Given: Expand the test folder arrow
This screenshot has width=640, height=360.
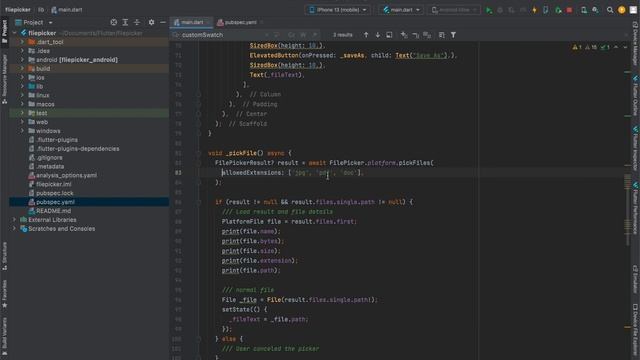Looking at the screenshot, I should tap(22, 113).
